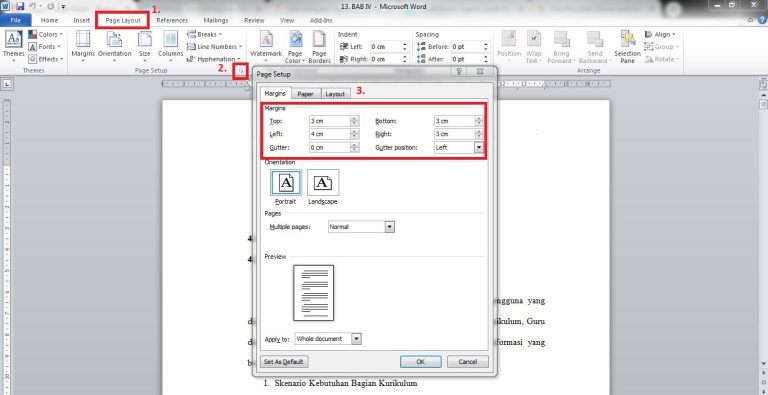768x395 pixels.
Task: Click the Cancel button
Action: tap(468, 362)
